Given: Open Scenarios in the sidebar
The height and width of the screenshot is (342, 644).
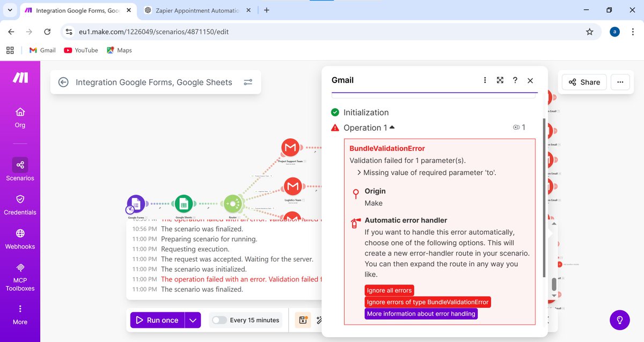Looking at the screenshot, I should point(20,170).
